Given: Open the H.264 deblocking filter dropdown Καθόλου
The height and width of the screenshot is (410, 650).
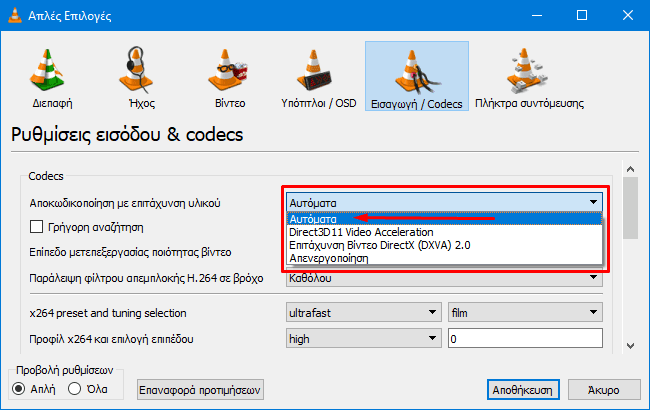Looking at the screenshot, I should tap(444, 279).
